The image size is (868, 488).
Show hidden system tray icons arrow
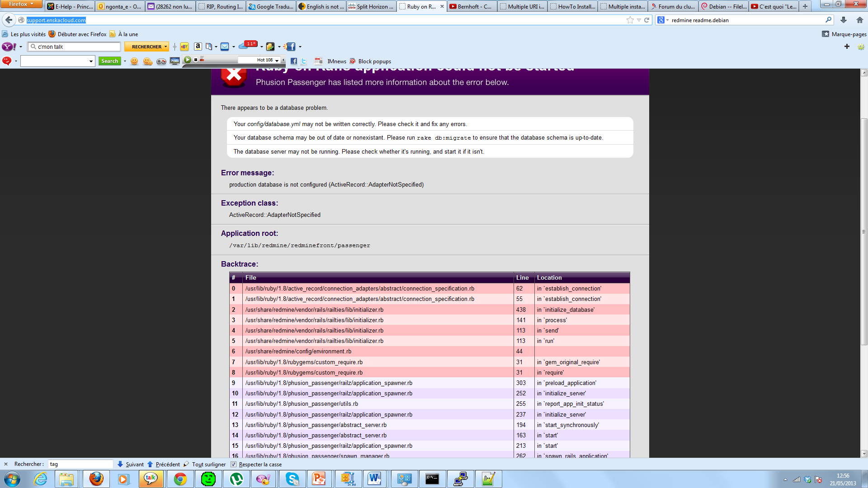[785, 479]
